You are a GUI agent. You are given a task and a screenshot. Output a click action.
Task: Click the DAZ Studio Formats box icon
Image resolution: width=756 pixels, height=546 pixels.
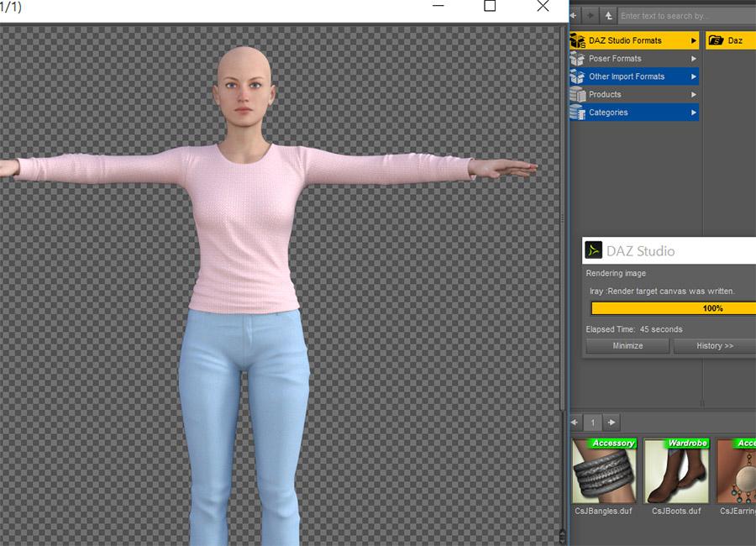(x=577, y=40)
